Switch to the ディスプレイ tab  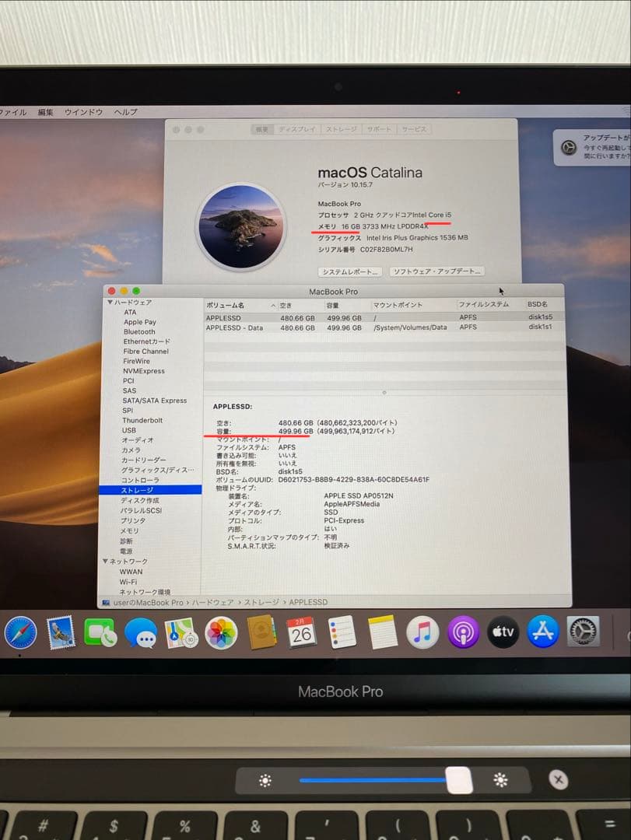tap(297, 129)
